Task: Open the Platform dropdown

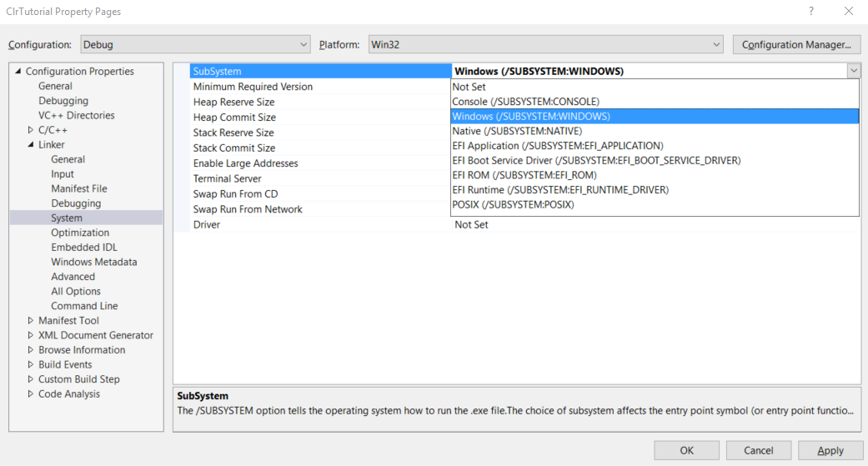Action: (545, 44)
